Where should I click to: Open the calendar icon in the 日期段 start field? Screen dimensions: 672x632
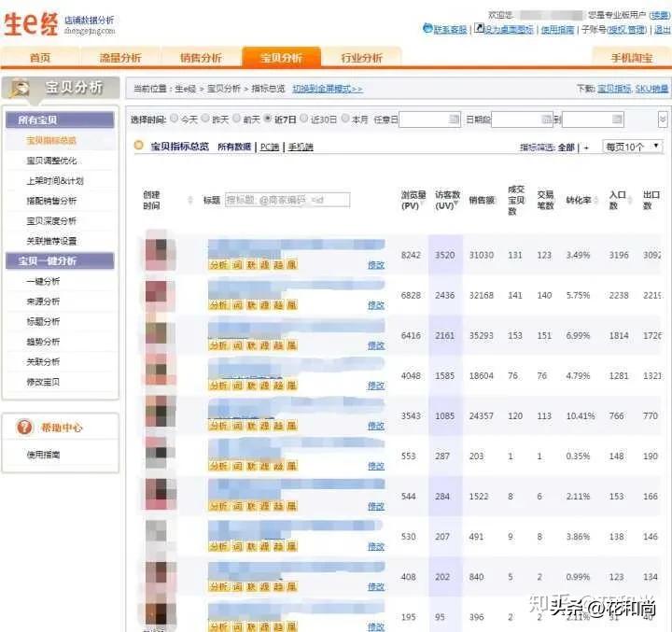547,119
